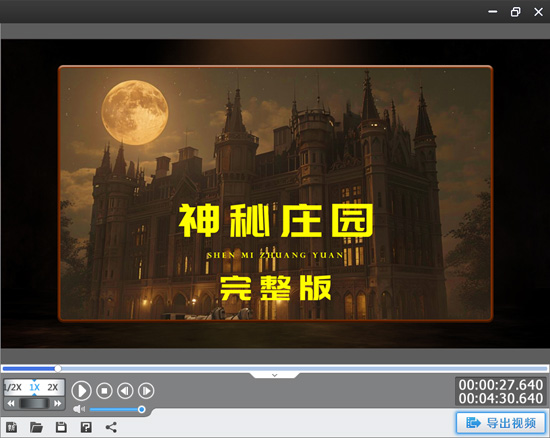The image size is (550, 438).
Task: Click the fast-forward double-arrow button
Action: pos(58,403)
